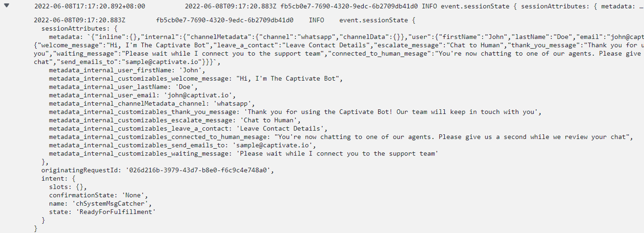Select the state 'ReadyForFulfillment' line
The height and width of the screenshot is (233, 644).
tap(102, 212)
